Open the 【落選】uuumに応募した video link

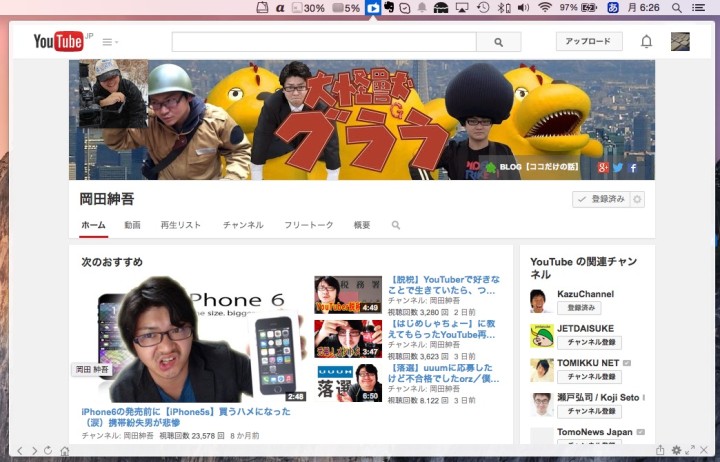pos(444,373)
